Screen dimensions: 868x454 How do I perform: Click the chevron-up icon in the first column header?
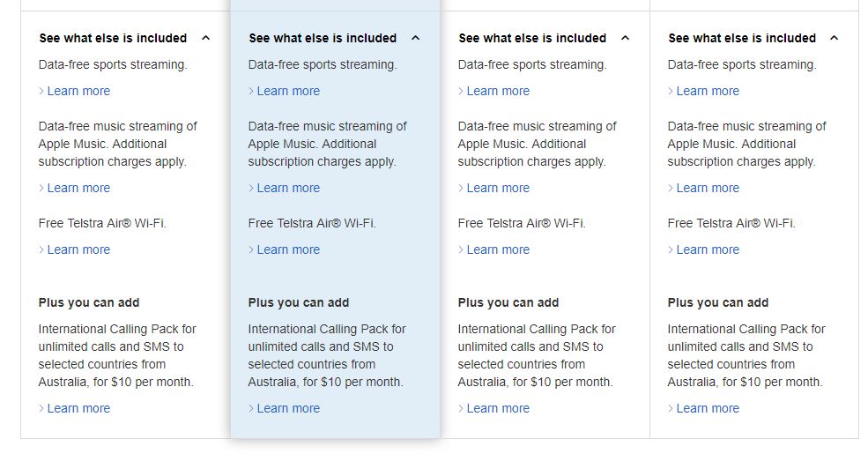[206, 38]
